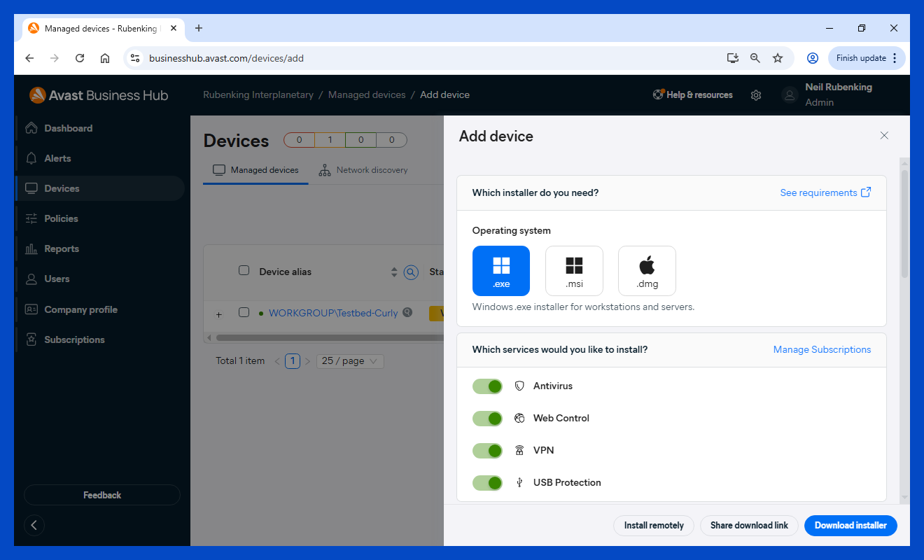Click the browser reload button

[x=80, y=58]
